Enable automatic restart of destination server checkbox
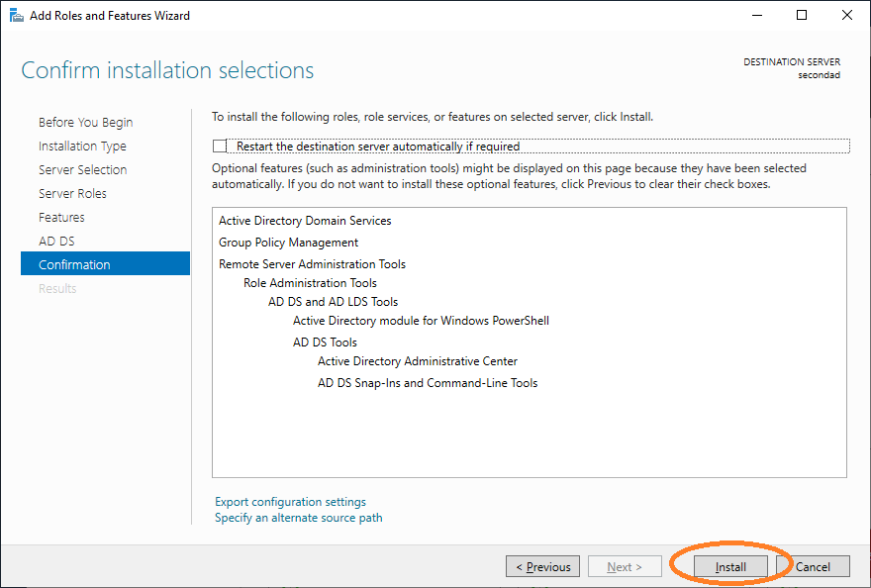Image resolution: width=871 pixels, height=588 pixels. coord(220,147)
